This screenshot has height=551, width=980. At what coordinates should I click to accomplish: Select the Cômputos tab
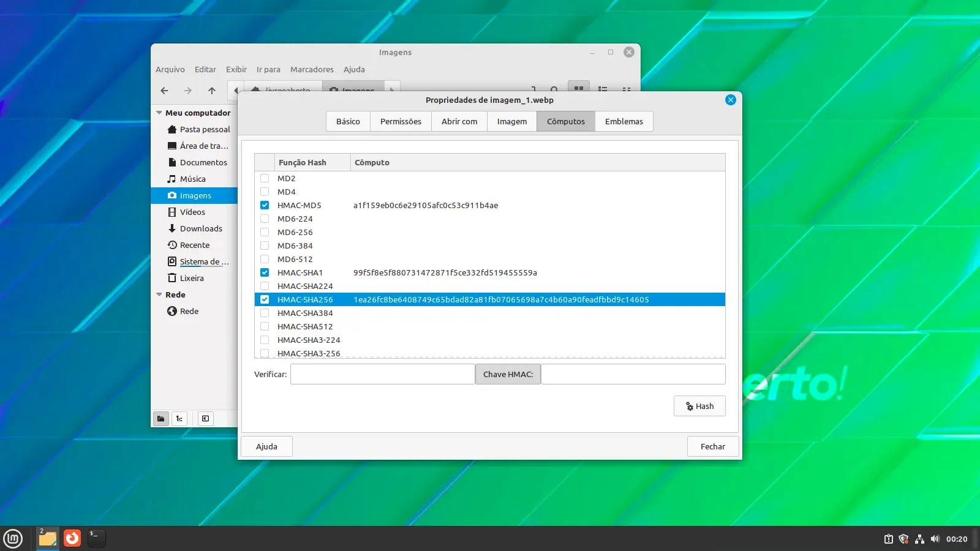[566, 121]
